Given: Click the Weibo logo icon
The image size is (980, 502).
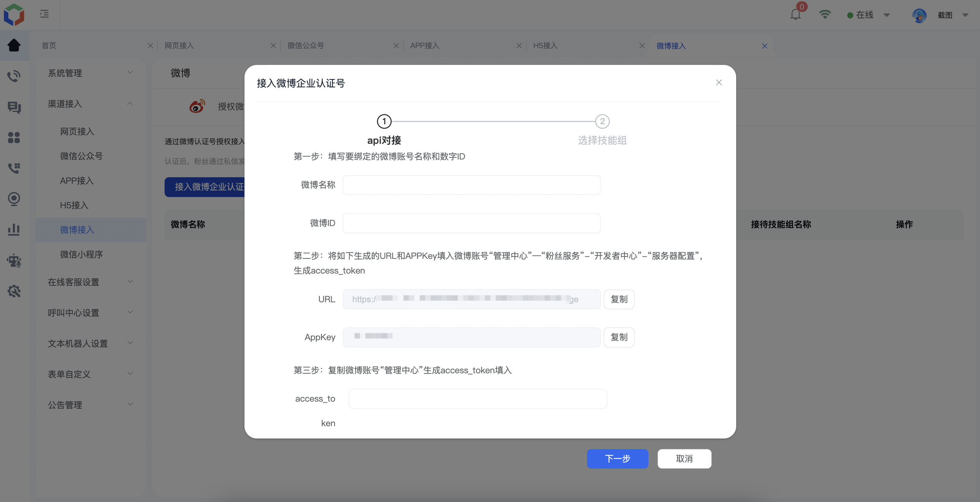Looking at the screenshot, I should [197, 106].
